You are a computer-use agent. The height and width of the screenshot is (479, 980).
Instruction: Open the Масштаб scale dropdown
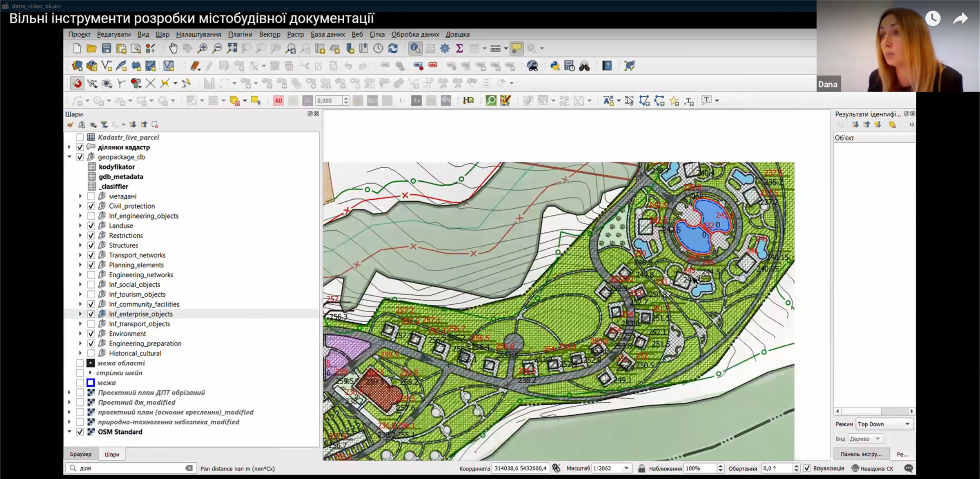tap(626, 468)
